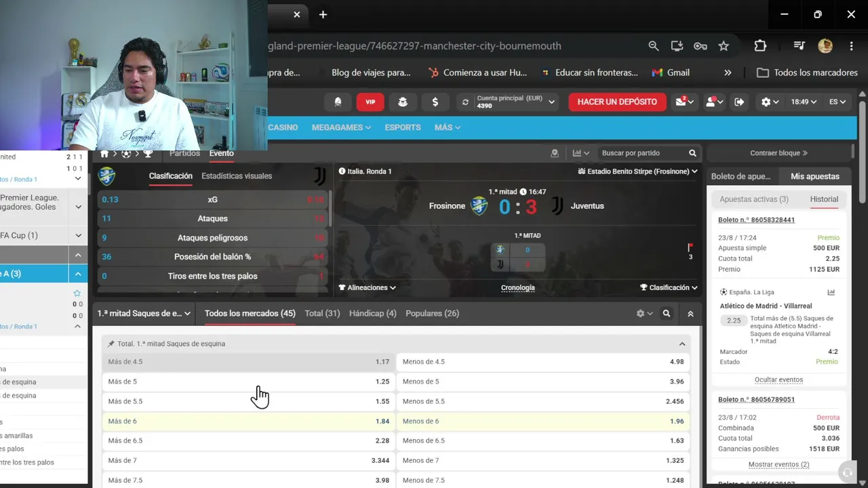
Task: Select the Clasificación stats tab
Action: coord(171,176)
